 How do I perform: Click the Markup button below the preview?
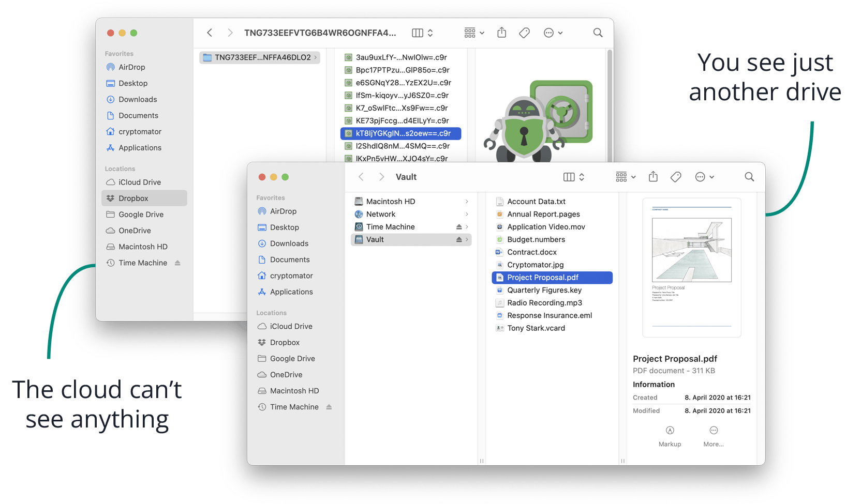pos(670,436)
